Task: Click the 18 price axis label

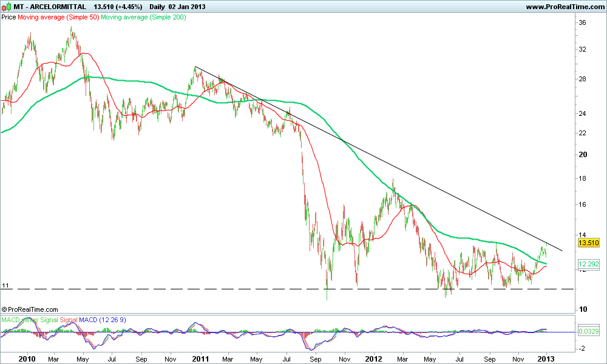Action: (x=582, y=178)
